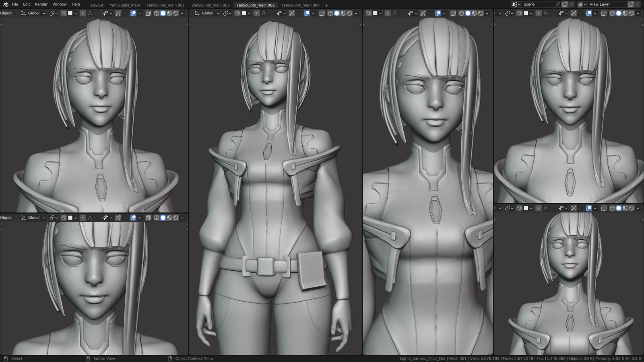Open the Render menu in the top bar
The image size is (644, 362).
tap(41, 4)
